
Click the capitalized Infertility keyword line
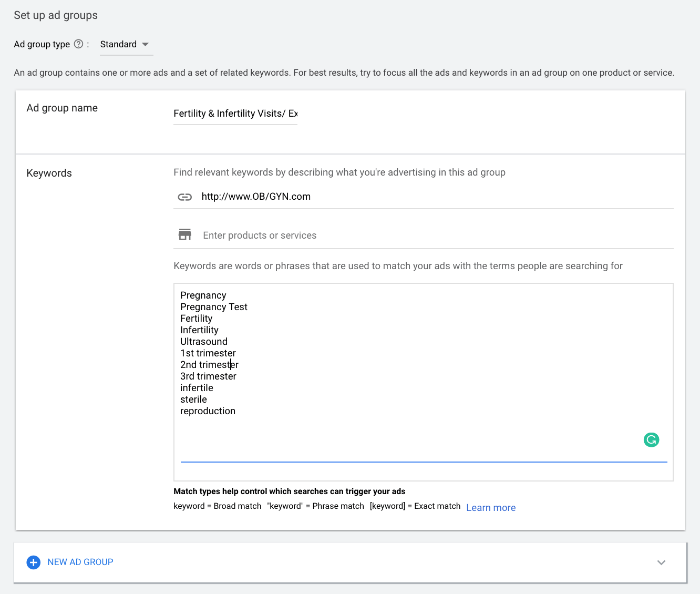pos(199,330)
